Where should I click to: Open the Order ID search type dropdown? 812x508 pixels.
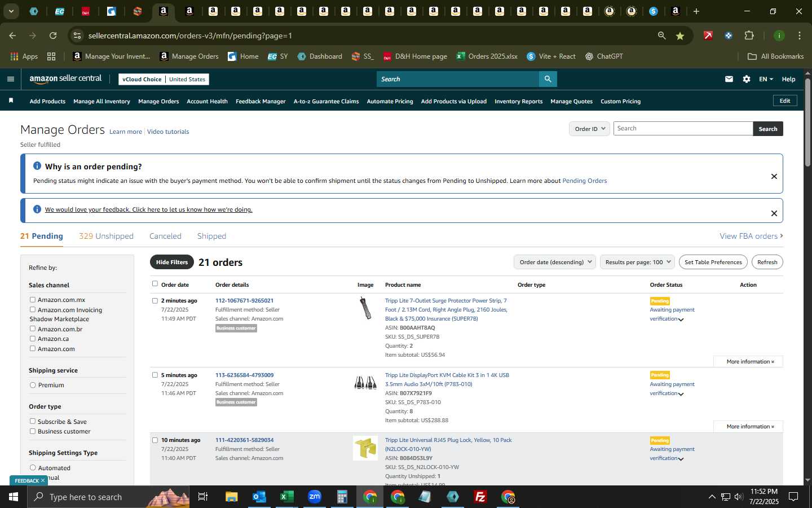589,129
